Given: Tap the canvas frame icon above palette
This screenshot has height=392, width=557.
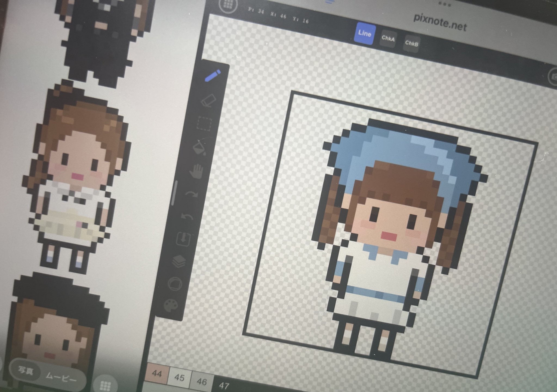Looking at the screenshot, I should pos(175,284).
